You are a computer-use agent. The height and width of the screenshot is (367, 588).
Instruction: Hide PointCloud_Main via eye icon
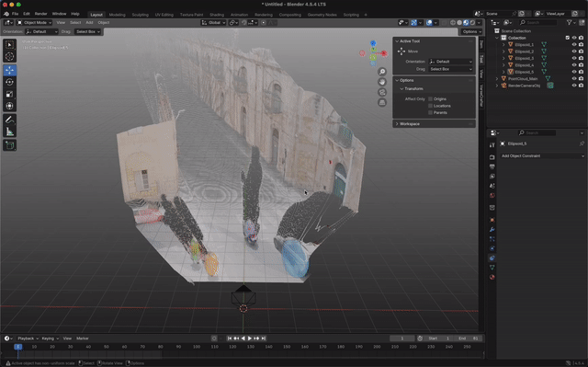[573, 79]
